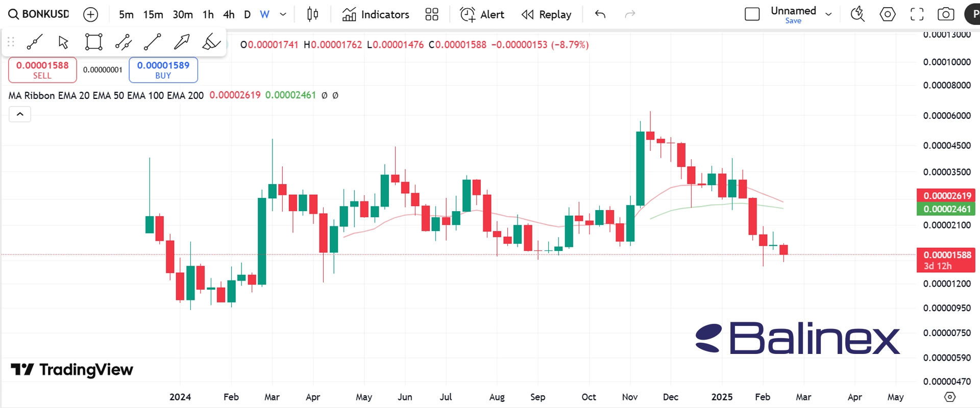
Task: Collapse the indicator legend with chevron
Action: click(20, 114)
